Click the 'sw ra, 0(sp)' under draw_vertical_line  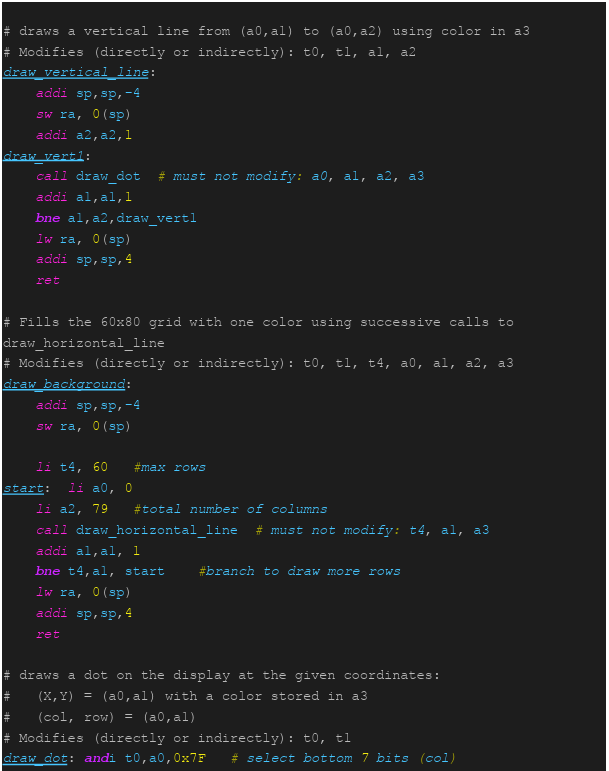83,114
